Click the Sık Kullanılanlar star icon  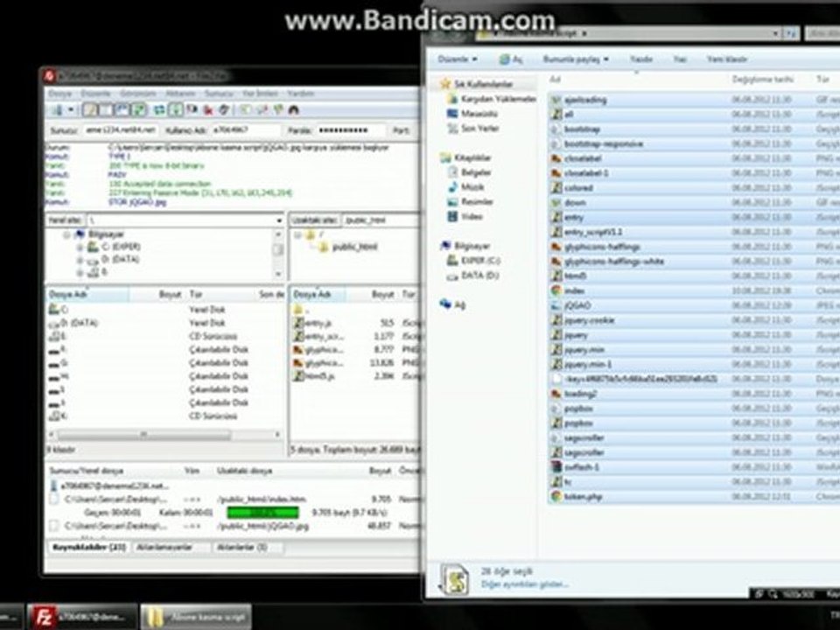pyautogui.click(x=445, y=84)
